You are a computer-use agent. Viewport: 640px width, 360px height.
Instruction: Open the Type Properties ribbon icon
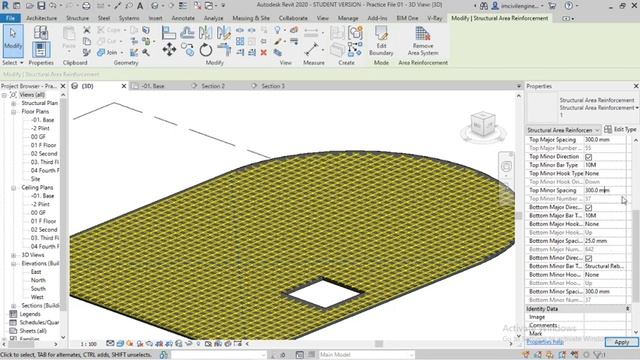point(40,32)
